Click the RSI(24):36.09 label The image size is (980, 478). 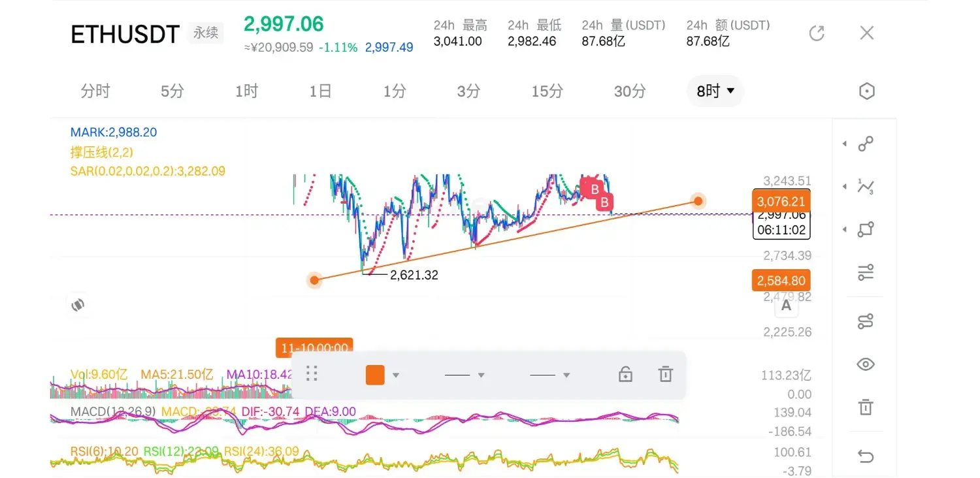click(x=261, y=451)
